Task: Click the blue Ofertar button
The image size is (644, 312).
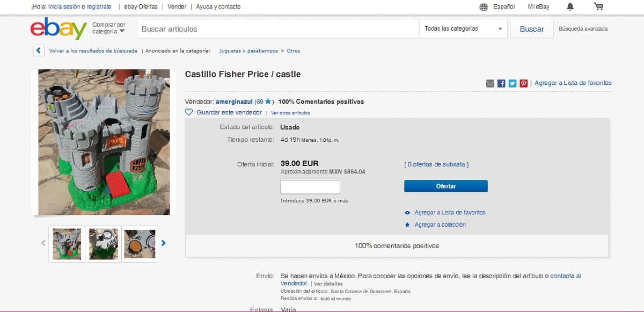Action: [x=446, y=186]
